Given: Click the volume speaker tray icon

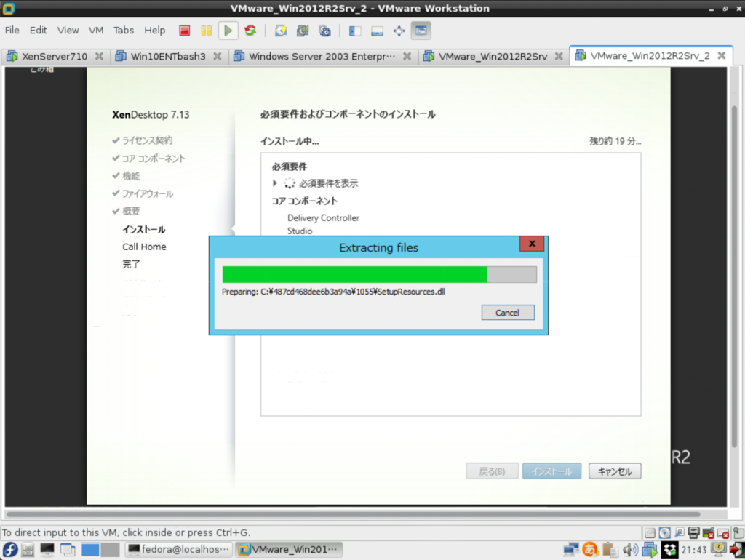Looking at the screenshot, I should (x=630, y=550).
